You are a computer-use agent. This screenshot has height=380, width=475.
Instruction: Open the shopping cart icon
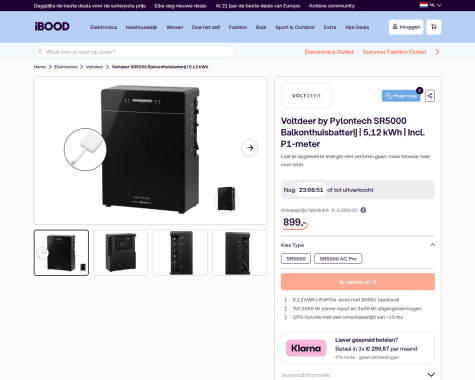pyautogui.click(x=434, y=27)
